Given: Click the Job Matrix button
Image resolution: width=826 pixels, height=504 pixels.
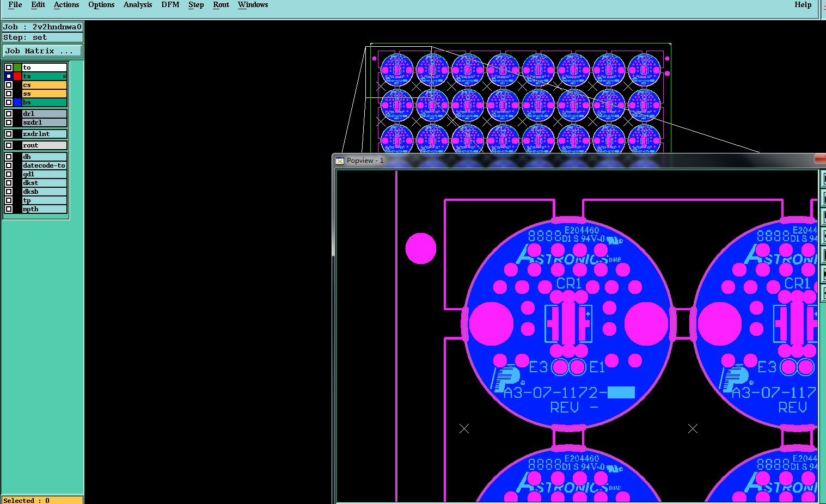Looking at the screenshot, I should coord(42,51).
